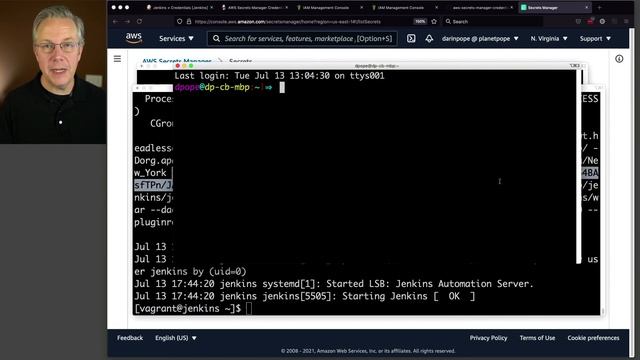
Task: Click the AWS Secrets Manager breadcrumb link
Action: (x=177, y=61)
